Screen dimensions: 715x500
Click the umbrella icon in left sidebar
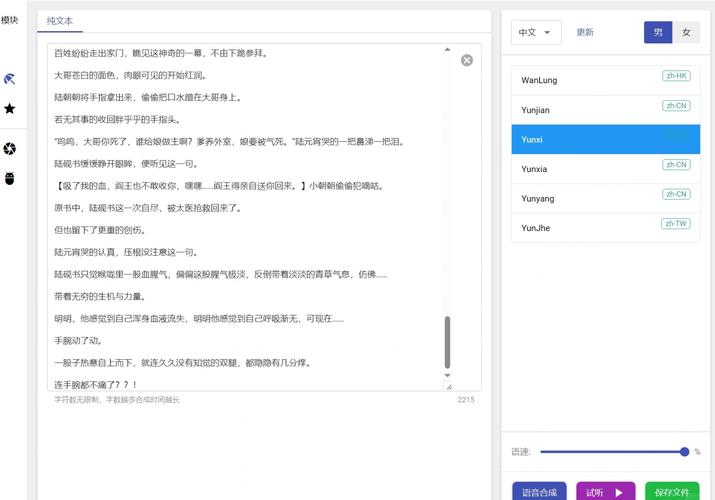click(10, 79)
